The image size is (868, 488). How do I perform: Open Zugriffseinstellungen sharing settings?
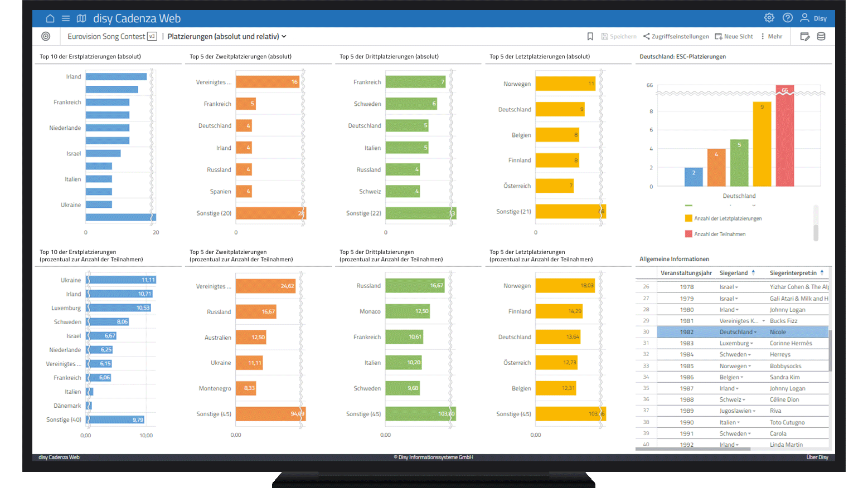point(676,36)
